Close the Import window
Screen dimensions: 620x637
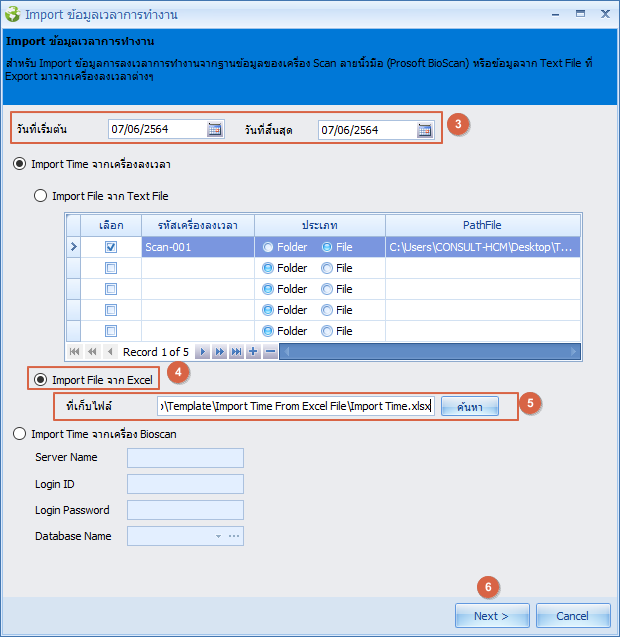tap(605, 14)
